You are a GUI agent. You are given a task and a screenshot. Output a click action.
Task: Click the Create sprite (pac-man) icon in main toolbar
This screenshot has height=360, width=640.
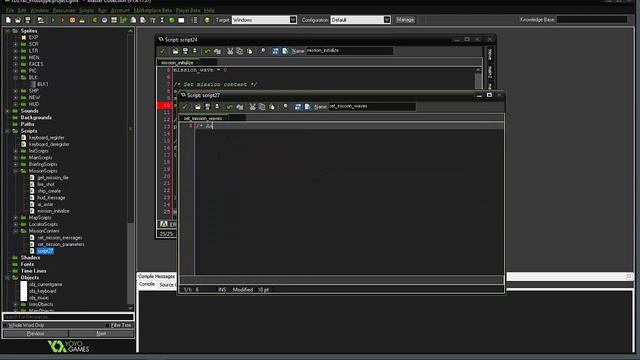tap(95, 20)
